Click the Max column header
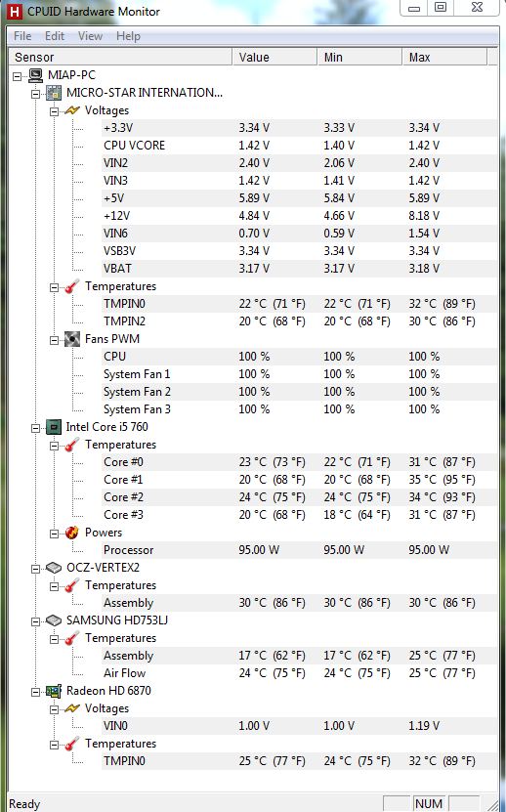Screen dimensions: 506x812 (444, 58)
